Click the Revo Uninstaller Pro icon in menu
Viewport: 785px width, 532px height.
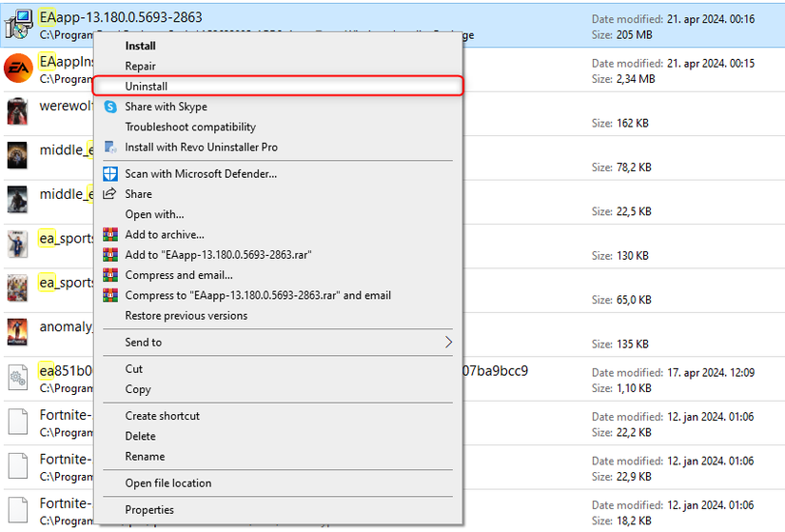coord(110,148)
